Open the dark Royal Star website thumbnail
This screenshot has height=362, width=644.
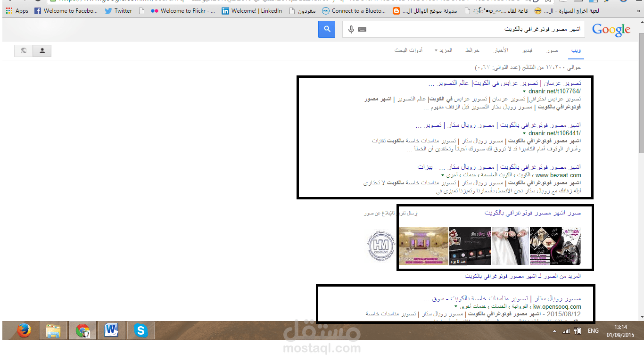click(470, 246)
